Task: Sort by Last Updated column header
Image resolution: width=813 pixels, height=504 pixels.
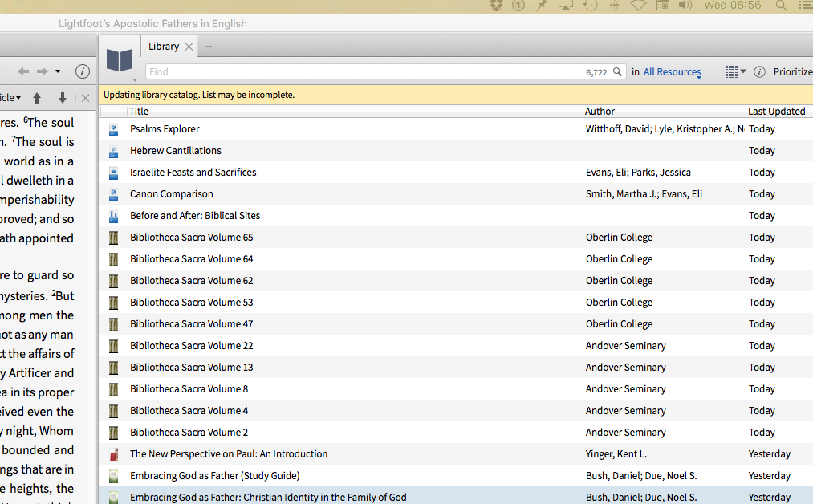Action: tap(777, 111)
